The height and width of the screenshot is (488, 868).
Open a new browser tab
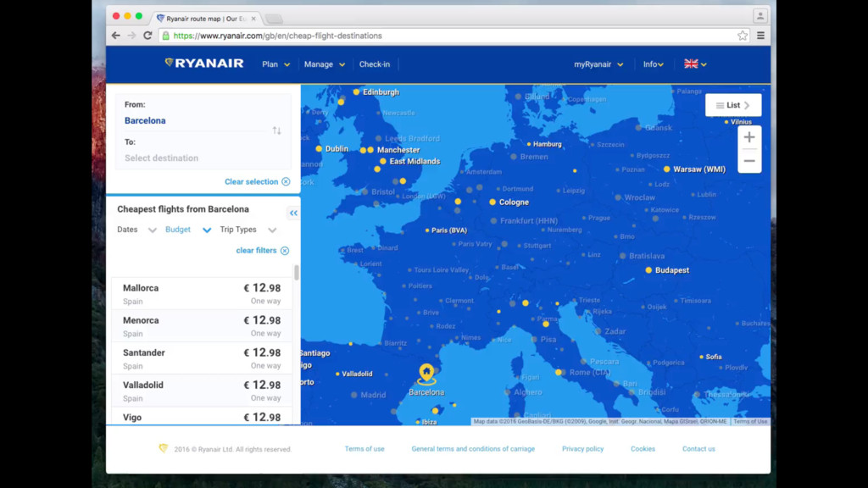click(274, 19)
